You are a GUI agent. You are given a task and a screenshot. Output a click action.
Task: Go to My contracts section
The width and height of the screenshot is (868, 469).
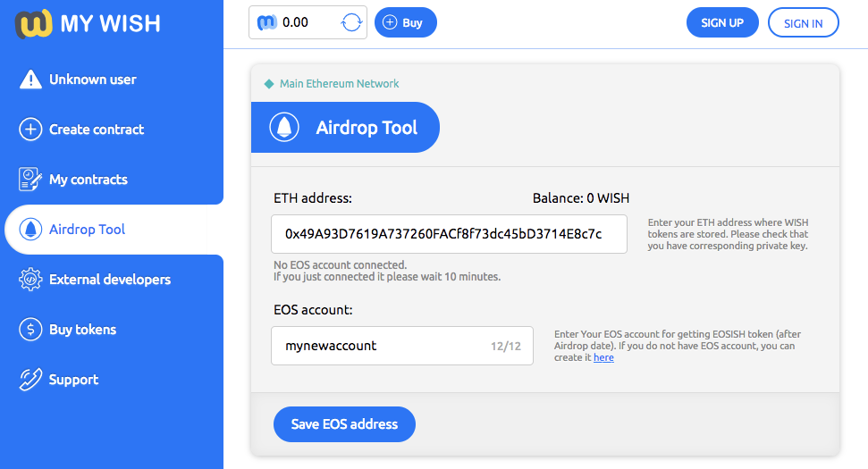(112, 180)
